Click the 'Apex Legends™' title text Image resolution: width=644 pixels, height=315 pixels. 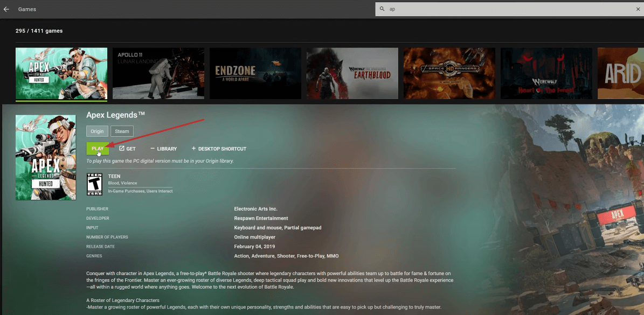pyautogui.click(x=115, y=115)
